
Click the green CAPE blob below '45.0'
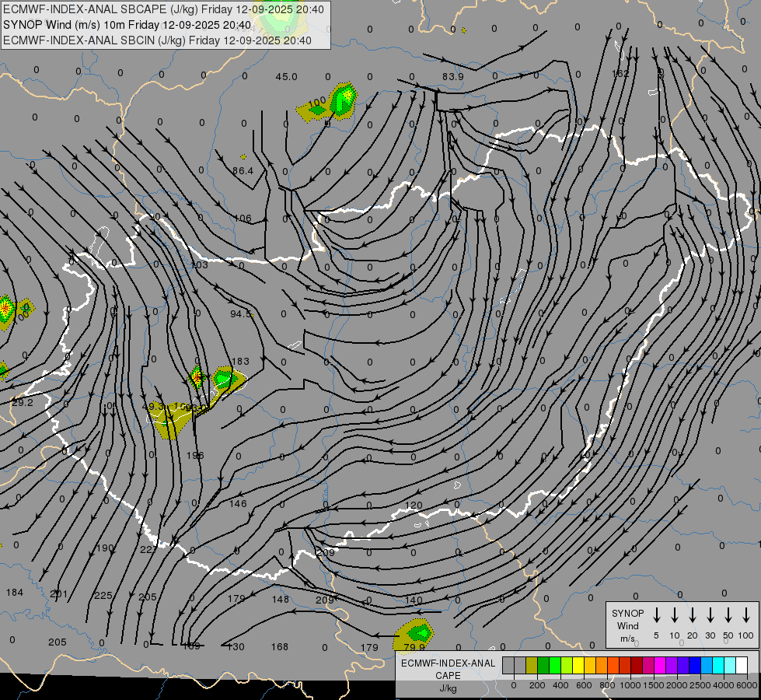(343, 100)
